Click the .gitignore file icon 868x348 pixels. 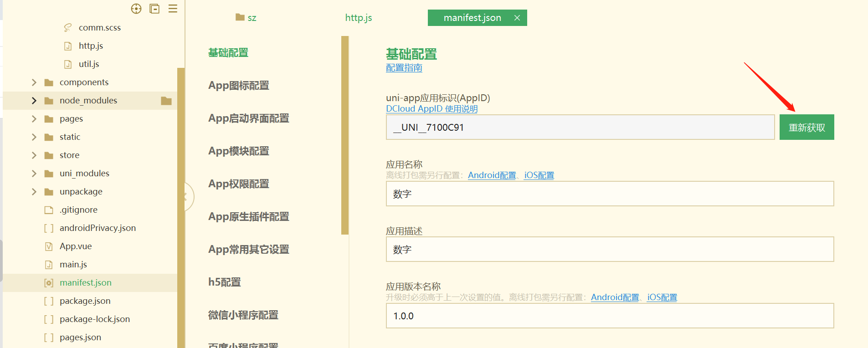click(x=49, y=210)
